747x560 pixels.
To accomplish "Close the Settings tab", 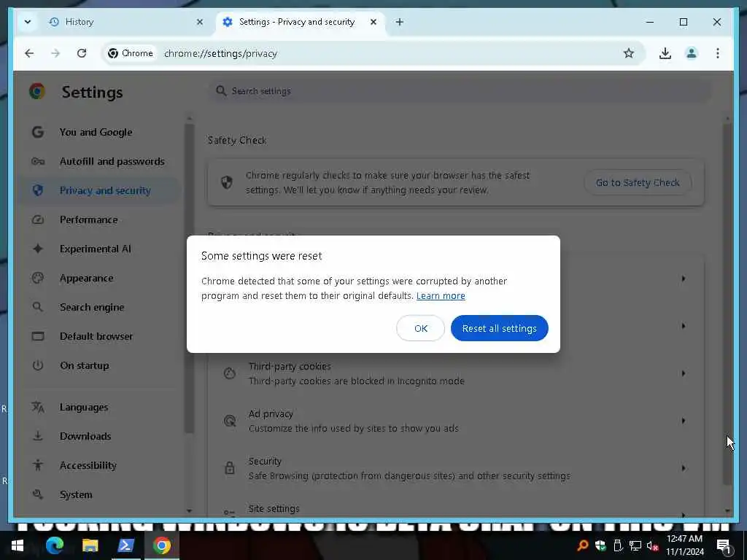I will point(373,22).
